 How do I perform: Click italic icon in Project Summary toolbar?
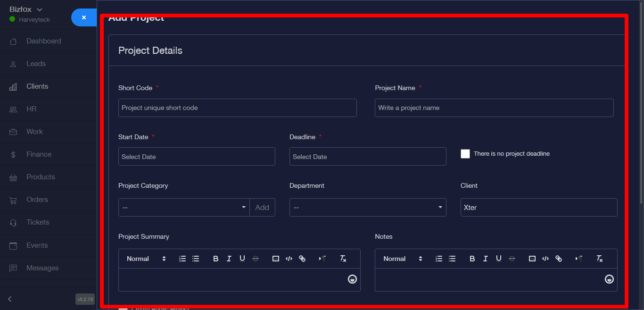[x=229, y=259]
